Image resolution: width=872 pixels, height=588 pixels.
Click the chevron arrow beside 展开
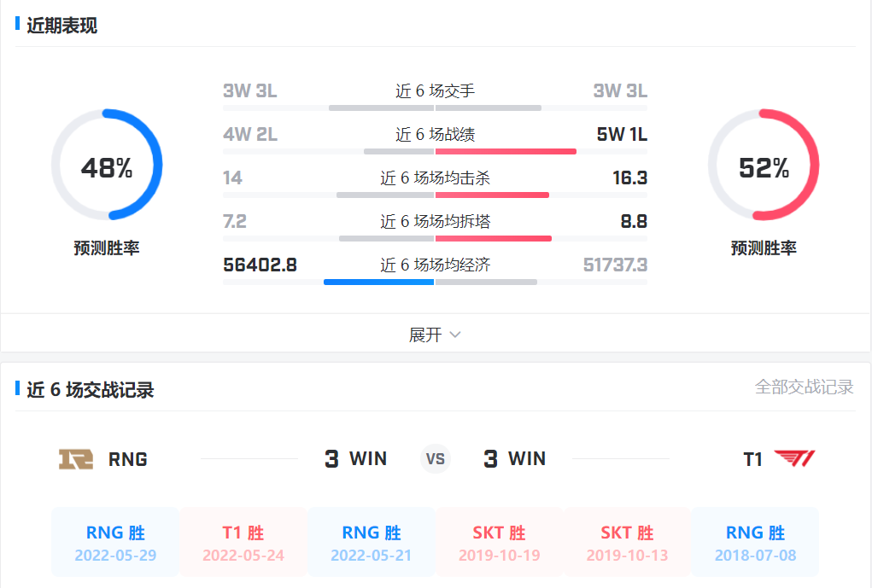(455, 335)
